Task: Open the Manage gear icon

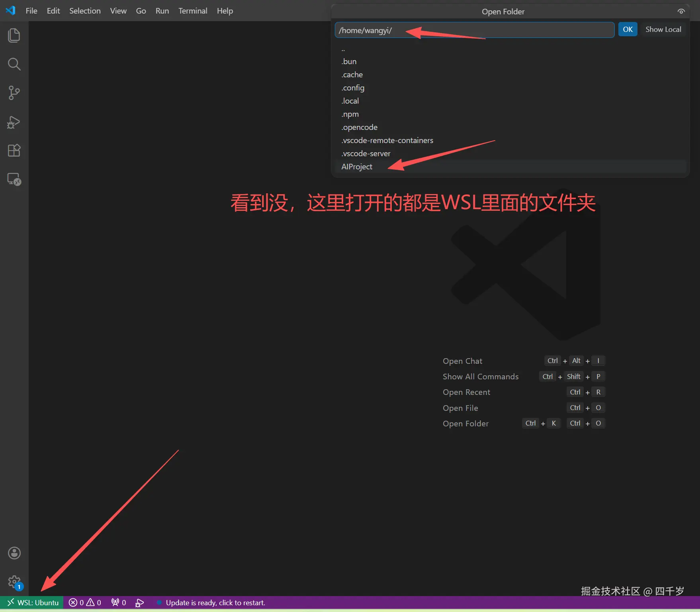Action: (14, 582)
